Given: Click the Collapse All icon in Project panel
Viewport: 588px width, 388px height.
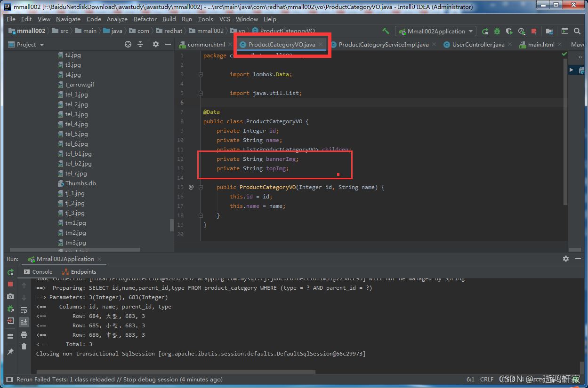Looking at the screenshot, I should tap(140, 44).
